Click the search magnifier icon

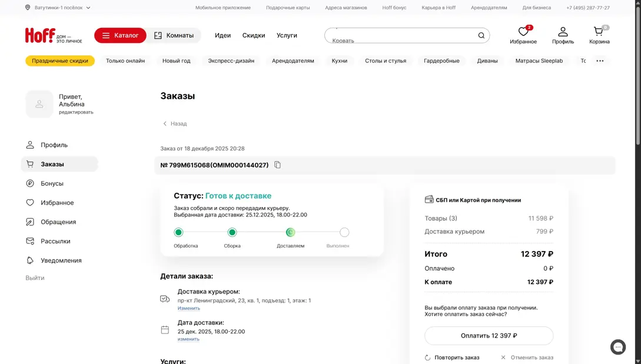[x=481, y=35]
